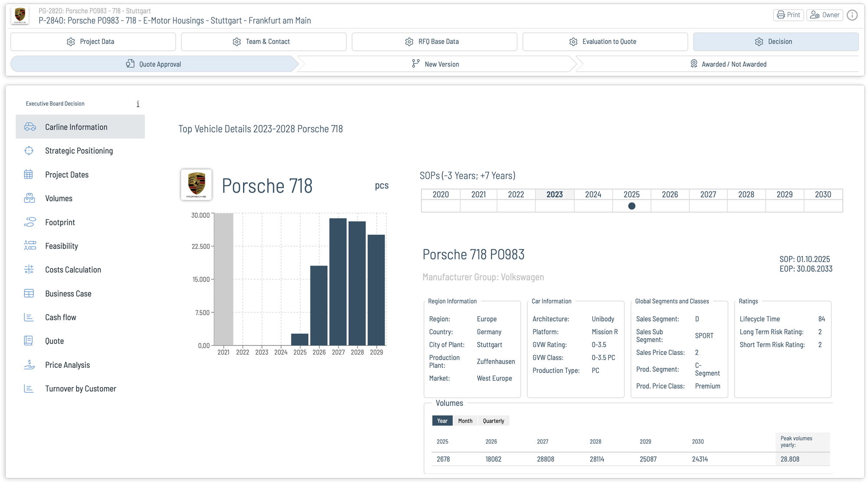
Task: Open Carline Information in sidebar
Action: coord(80,127)
